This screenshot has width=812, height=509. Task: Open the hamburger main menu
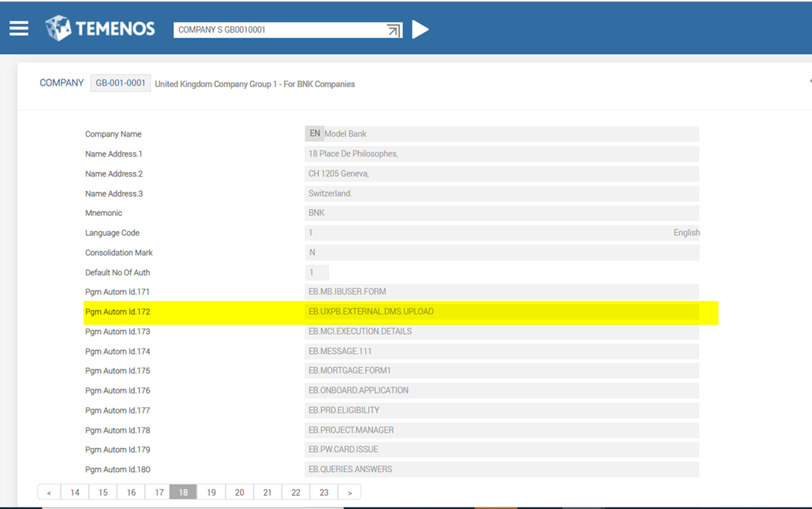coord(19,29)
